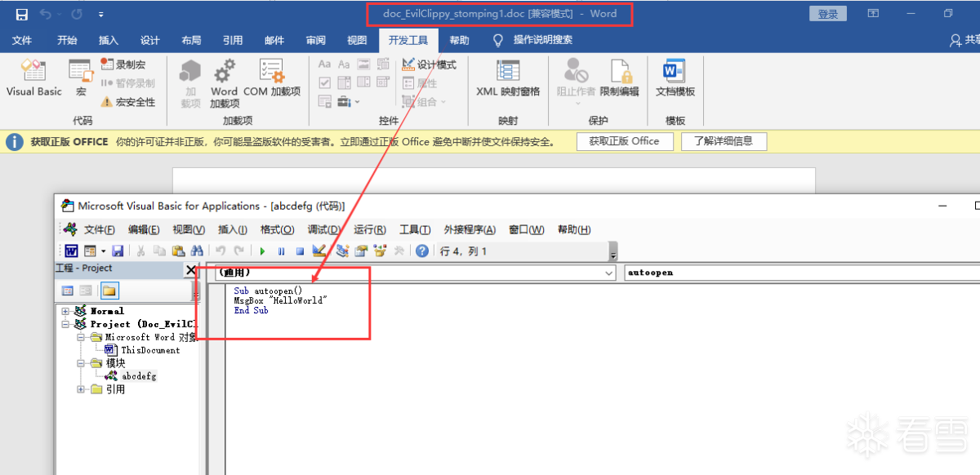Screen dimensions: 980x475
Task: Click MsgBox "HelloWorld" code line
Action: point(280,300)
